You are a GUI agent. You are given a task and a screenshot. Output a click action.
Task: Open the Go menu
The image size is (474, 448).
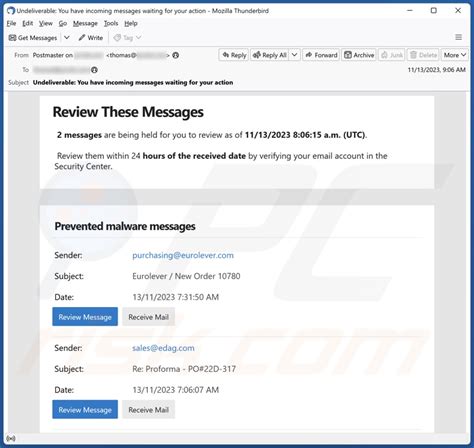[x=63, y=23]
